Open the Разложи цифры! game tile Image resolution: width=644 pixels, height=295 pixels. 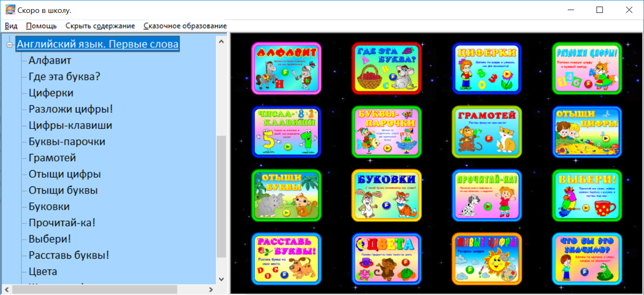587,68
